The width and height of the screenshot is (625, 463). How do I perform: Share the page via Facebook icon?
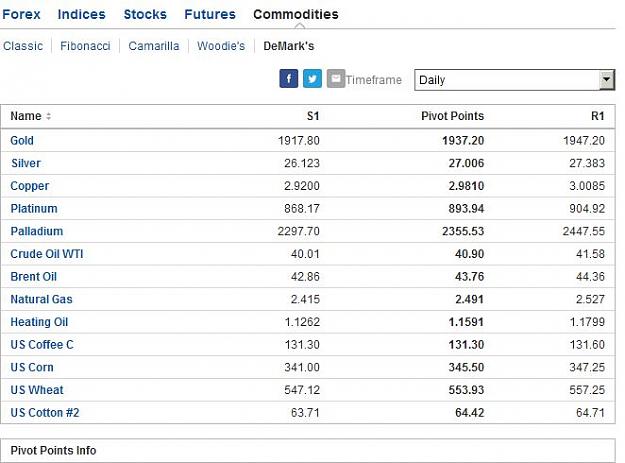point(289,78)
